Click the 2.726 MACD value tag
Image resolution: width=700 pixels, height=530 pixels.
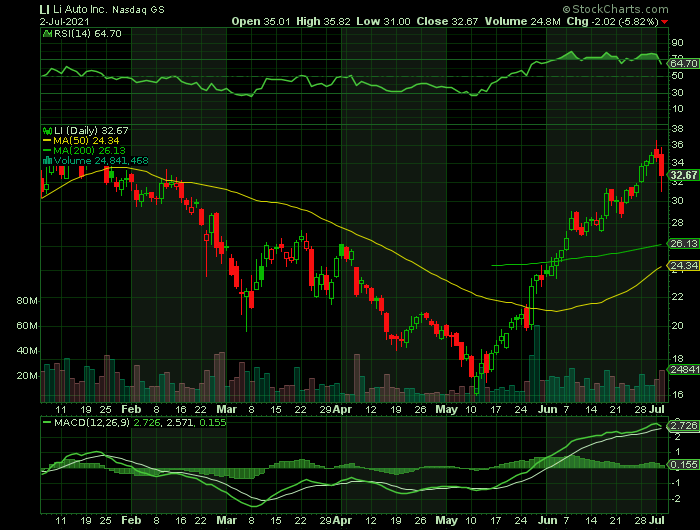pos(683,427)
